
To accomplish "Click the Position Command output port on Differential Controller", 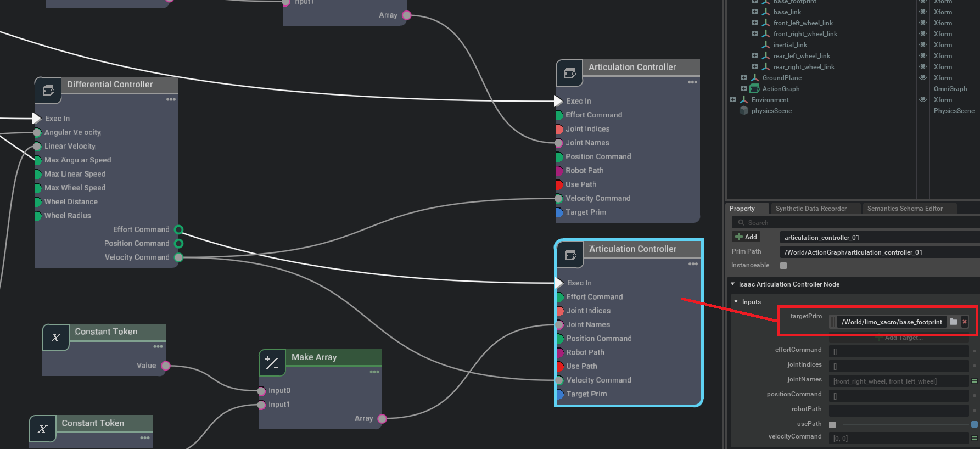I will [178, 243].
